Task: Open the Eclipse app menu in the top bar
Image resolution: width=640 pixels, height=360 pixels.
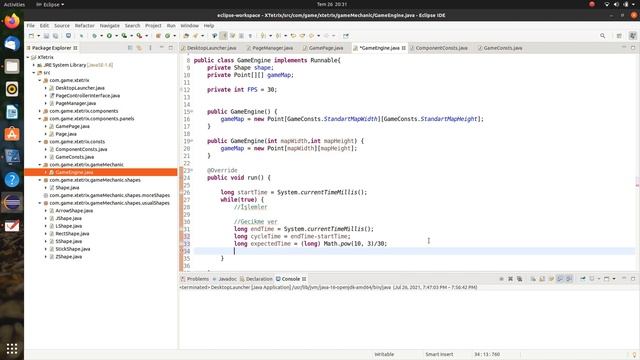Action: (x=51, y=4)
